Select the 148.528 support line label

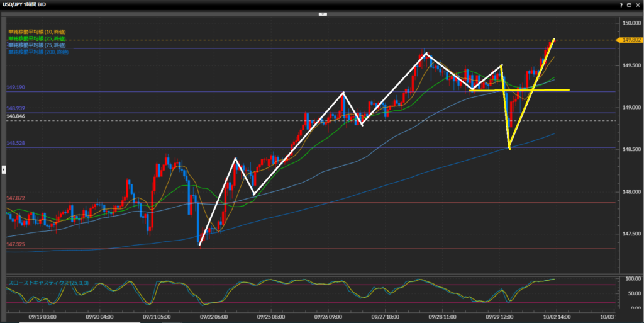point(15,144)
